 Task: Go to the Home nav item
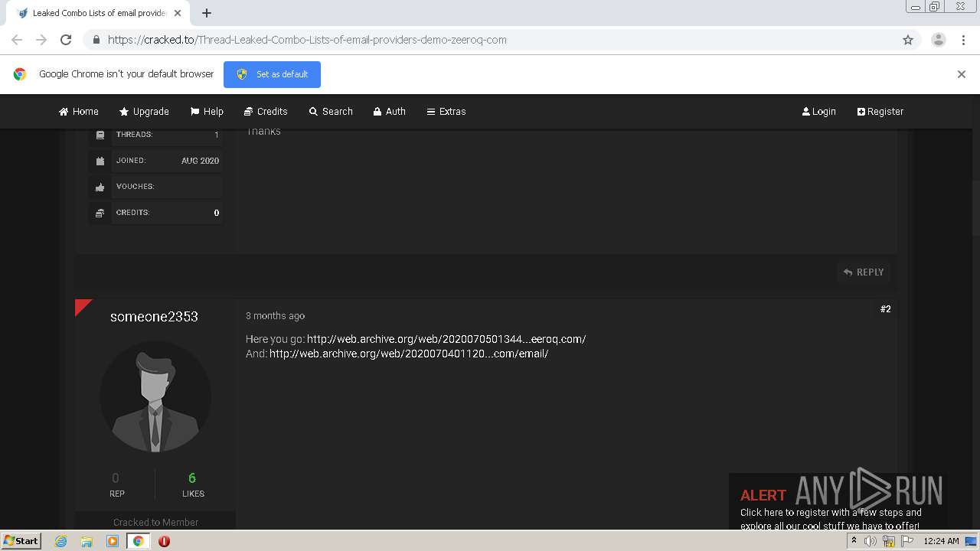79,111
